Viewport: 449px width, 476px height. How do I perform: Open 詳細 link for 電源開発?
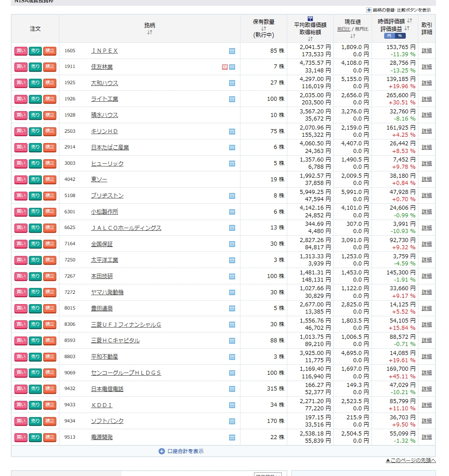tap(426, 437)
